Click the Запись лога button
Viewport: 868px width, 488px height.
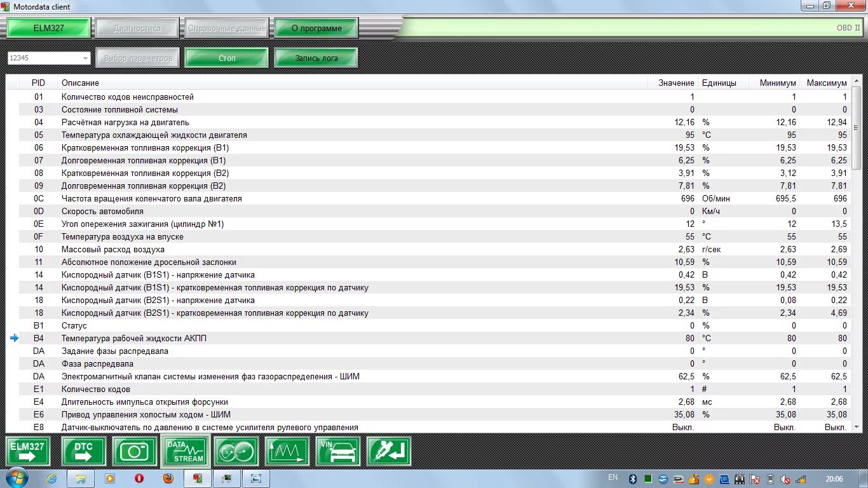316,58
